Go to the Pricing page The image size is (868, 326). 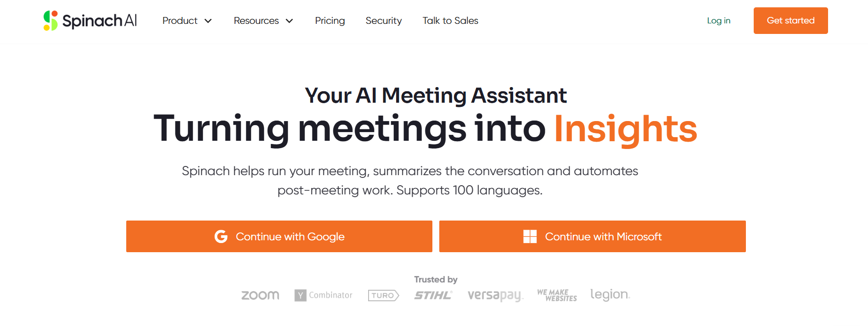point(330,21)
